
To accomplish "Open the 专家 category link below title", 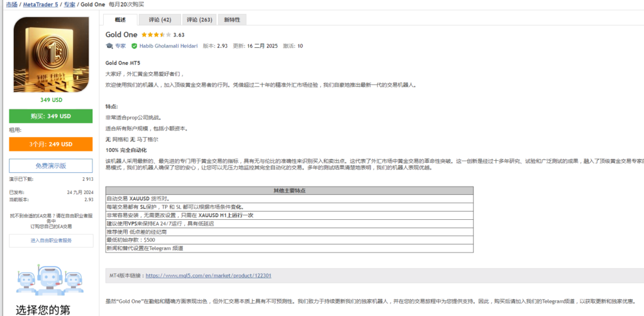I will 120,46.
